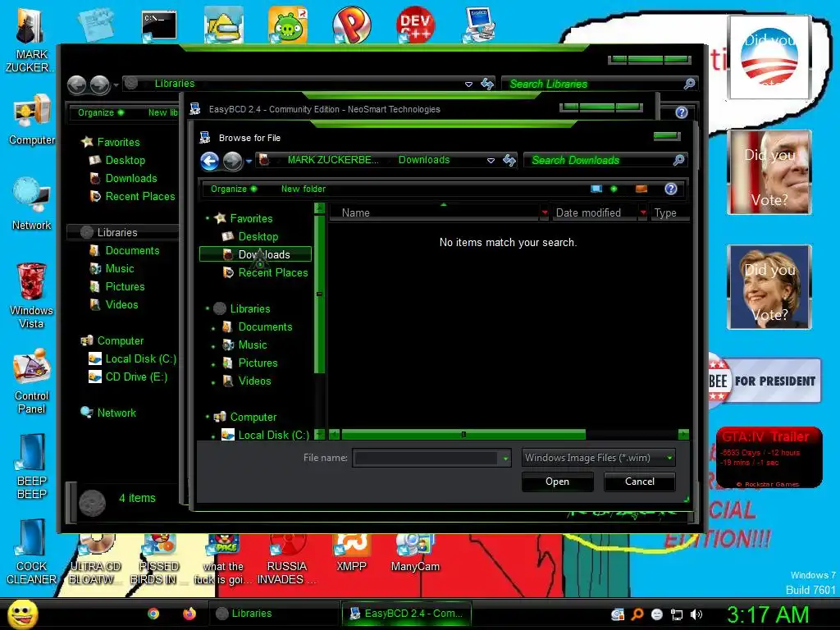Toggle the preview pane icon in Browse dialog
The image size is (840, 630).
(641, 189)
